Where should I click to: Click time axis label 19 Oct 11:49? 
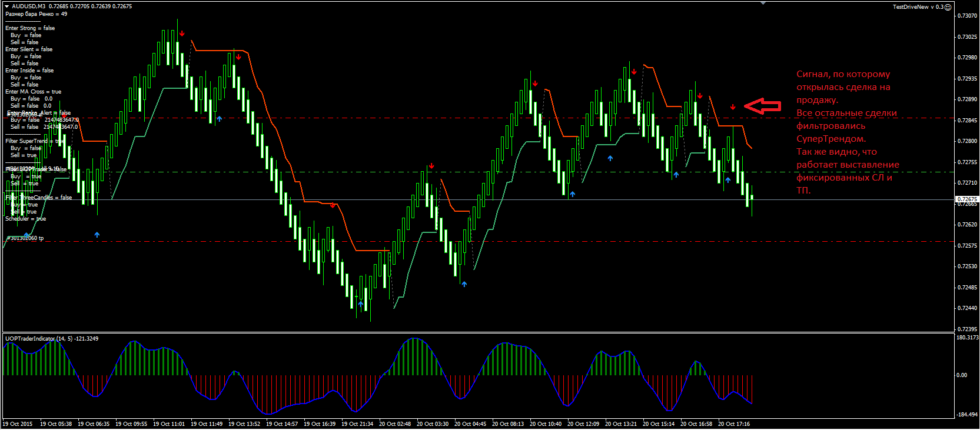point(207,424)
